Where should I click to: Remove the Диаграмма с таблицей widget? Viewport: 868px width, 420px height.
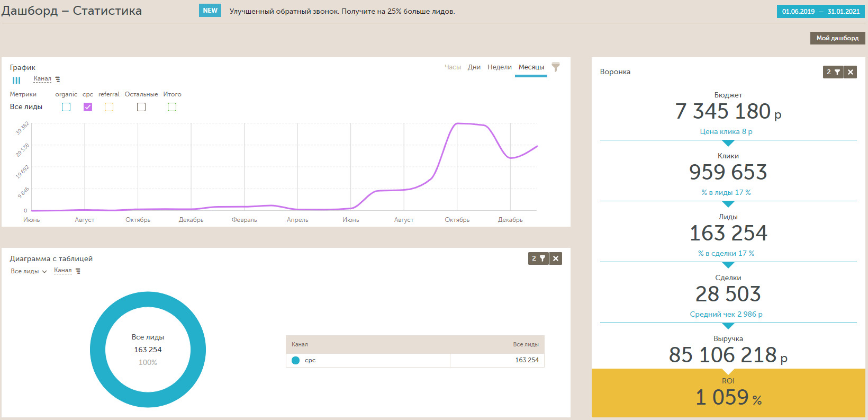(556, 258)
